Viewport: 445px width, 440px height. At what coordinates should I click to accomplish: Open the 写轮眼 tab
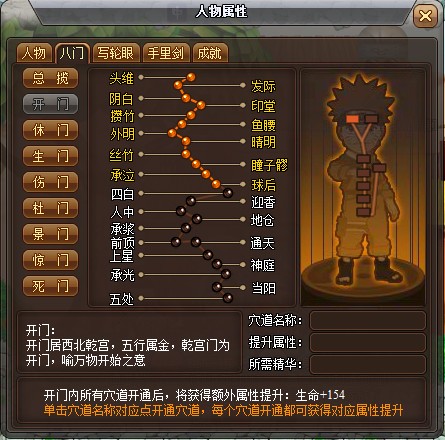116,53
